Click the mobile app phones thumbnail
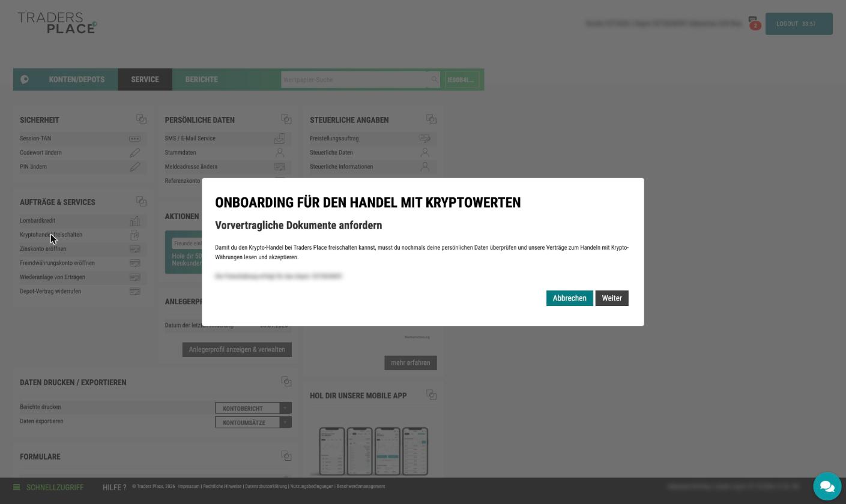846x504 pixels. click(373, 451)
